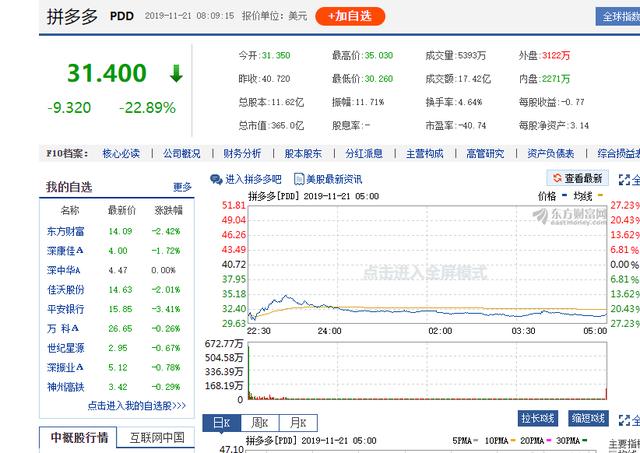Viewport: 640px width, 453px height.
Task: Click the 缩短K线 button
Action: [x=588, y=418]
